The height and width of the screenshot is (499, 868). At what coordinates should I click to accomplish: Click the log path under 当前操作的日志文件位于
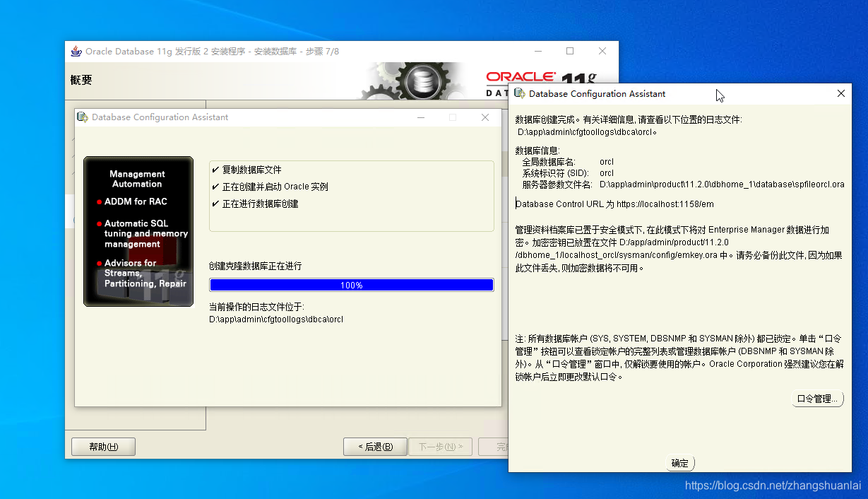click(276, 319)
